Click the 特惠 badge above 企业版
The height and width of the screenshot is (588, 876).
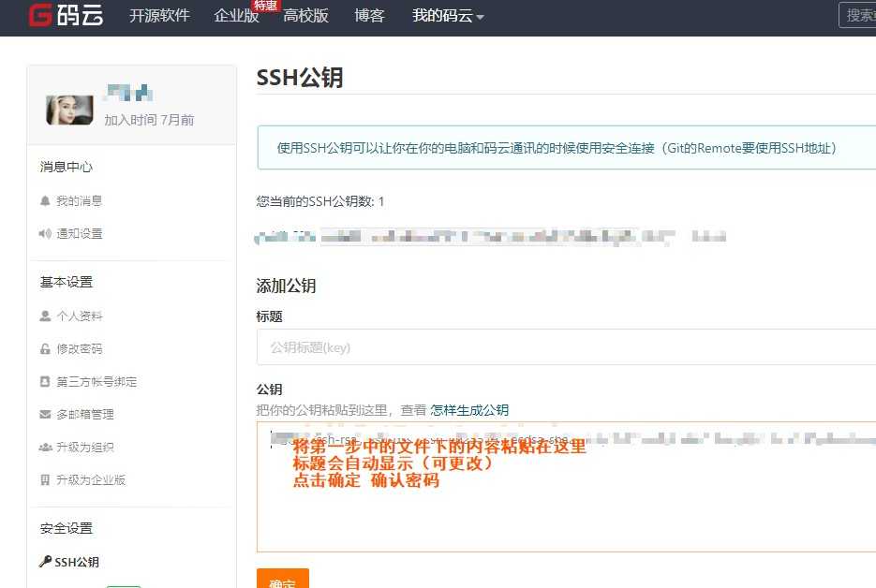coord(263,5)
